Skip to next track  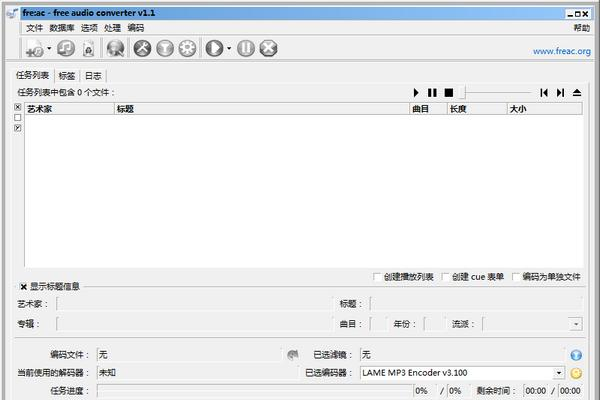(x=561, y=93)
